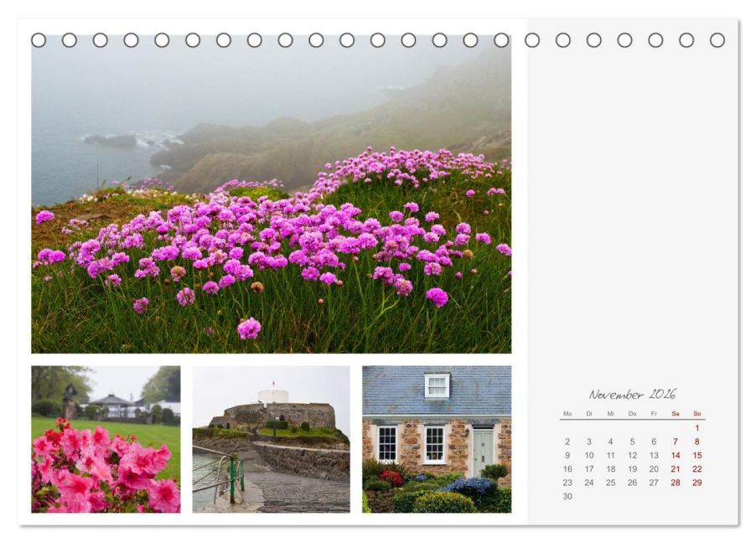Select date 27 in the Fr column

coord(654,483)
